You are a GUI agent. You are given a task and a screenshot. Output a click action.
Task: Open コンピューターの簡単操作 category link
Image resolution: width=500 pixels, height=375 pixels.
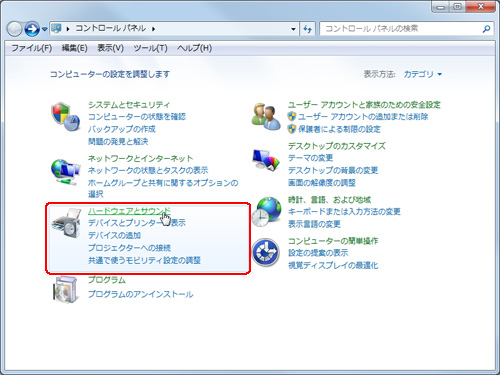coord(333,241)
